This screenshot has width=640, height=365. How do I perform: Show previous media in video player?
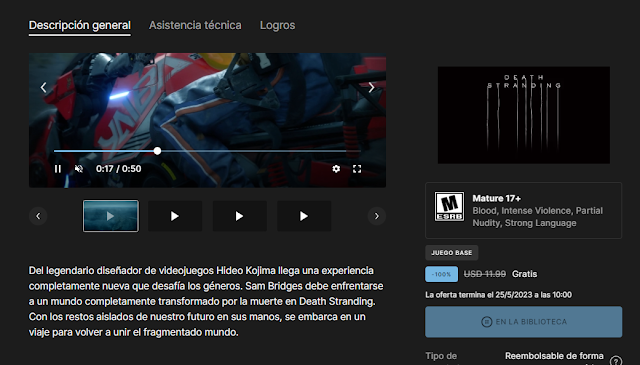[43, 87]
